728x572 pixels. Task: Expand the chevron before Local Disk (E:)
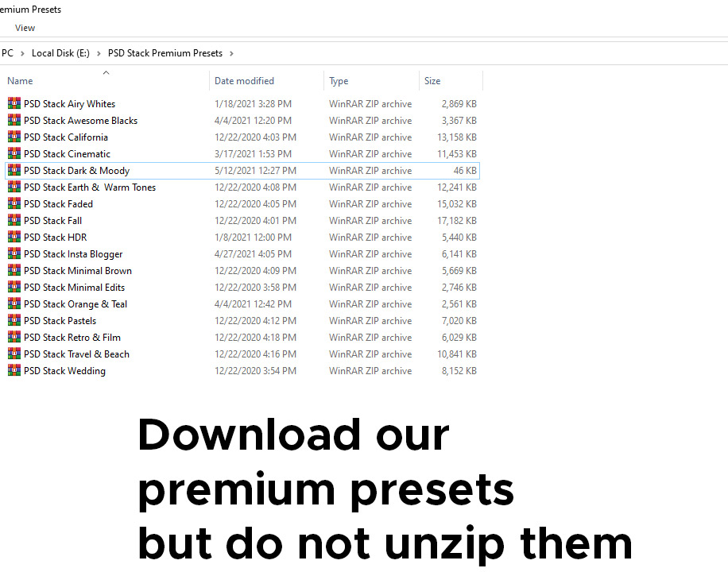tap(22, 54)
